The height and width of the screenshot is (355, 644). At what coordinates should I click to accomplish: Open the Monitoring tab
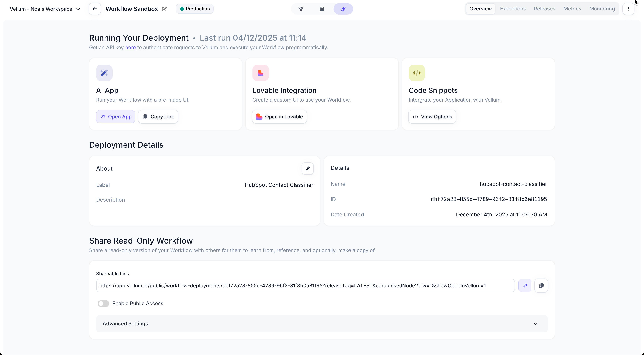(x=602, y=9)
